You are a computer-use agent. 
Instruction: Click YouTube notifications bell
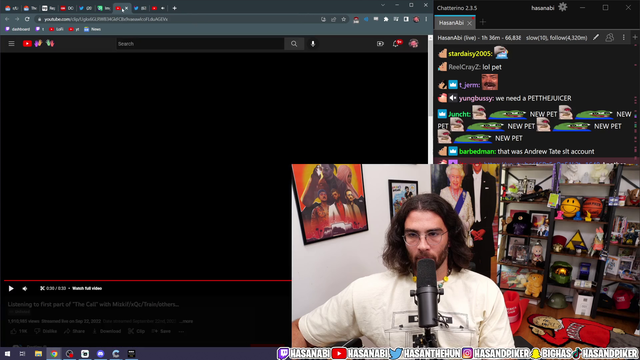pyautogui.click(x=396, y=44)
